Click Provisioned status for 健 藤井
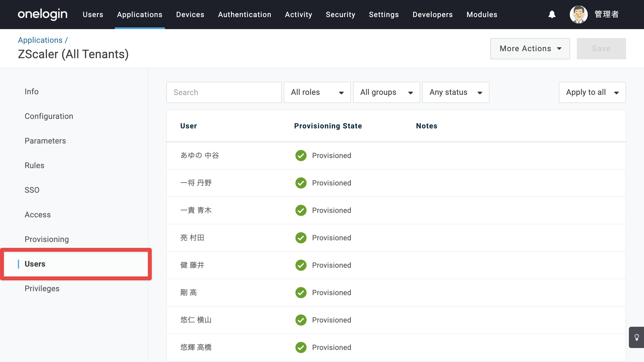This screenshot has height=362, width=644. coord(332,265)
